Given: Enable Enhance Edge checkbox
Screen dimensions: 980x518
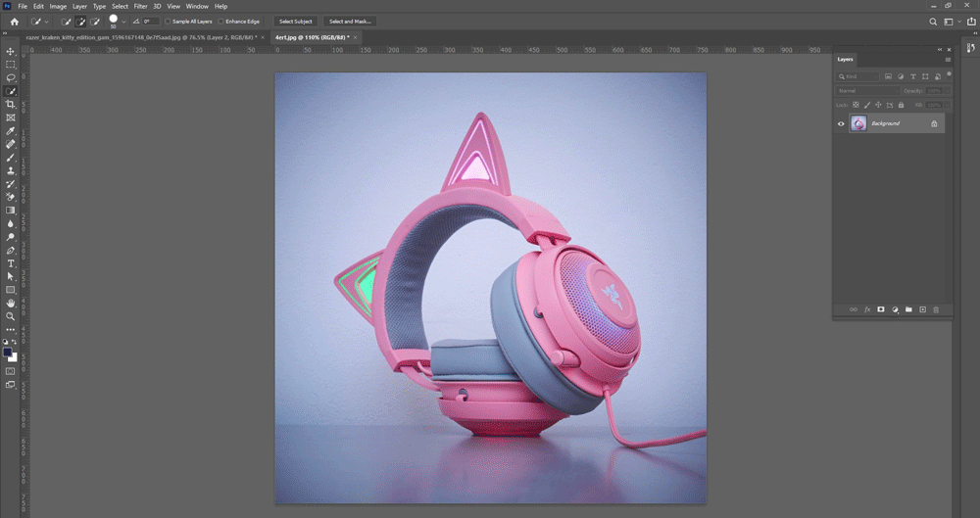Looking at the screenshot, I should click(220, 22).
